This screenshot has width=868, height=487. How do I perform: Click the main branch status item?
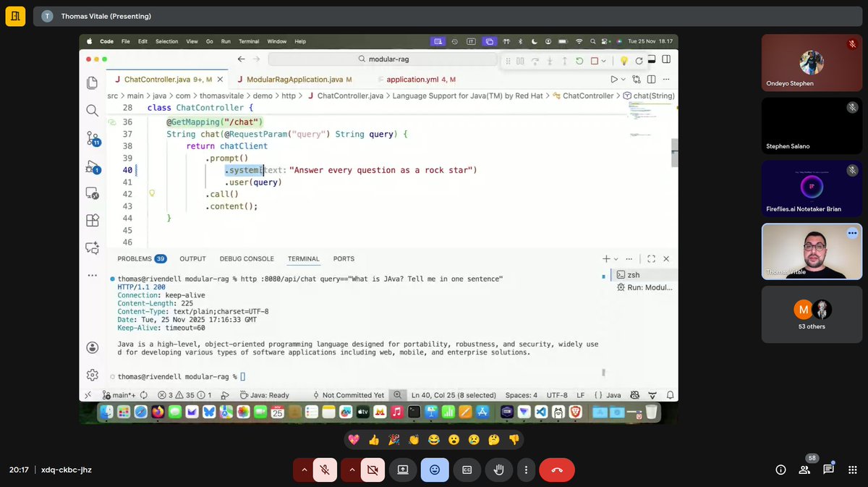pos(119,395)
